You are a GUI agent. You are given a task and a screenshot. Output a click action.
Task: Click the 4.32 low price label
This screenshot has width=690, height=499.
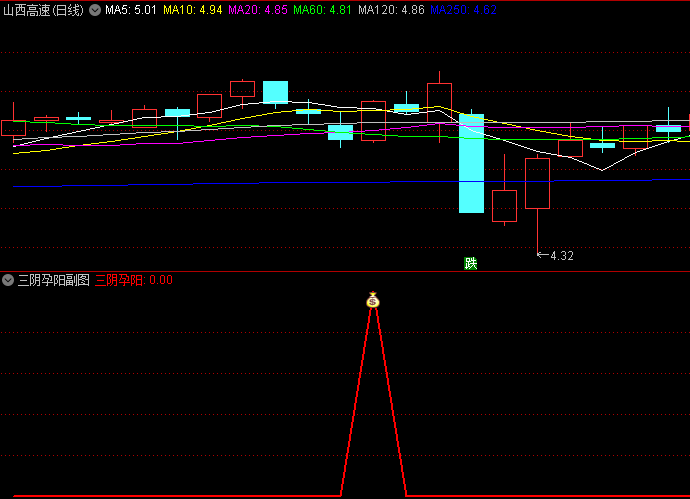pyautogui.click(x=562, y=256)
